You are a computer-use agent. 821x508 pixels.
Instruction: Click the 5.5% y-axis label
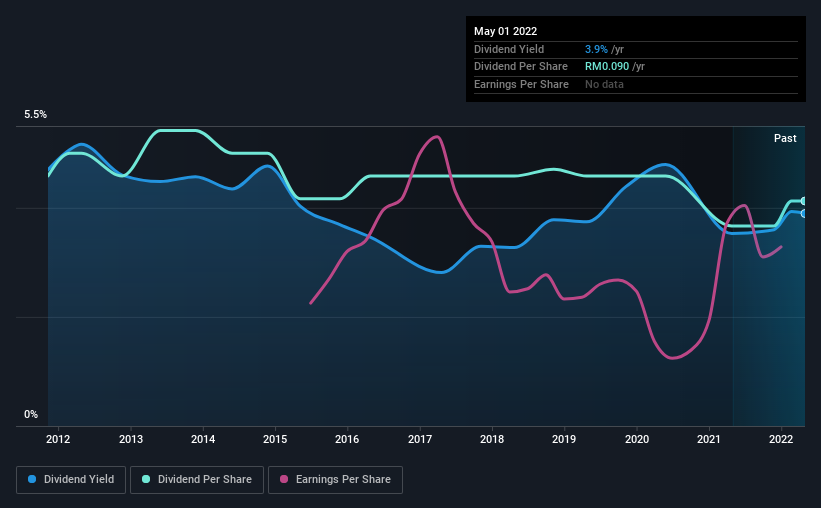(35, 115)
